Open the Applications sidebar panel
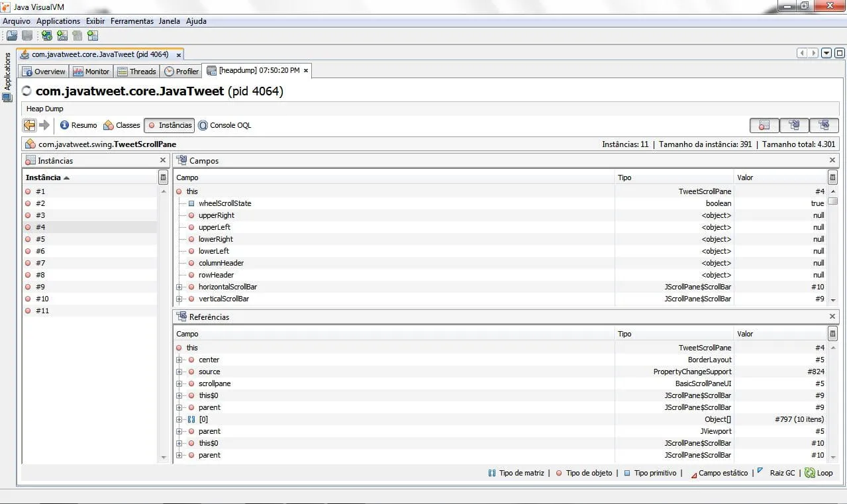 [x=7, y=77]
